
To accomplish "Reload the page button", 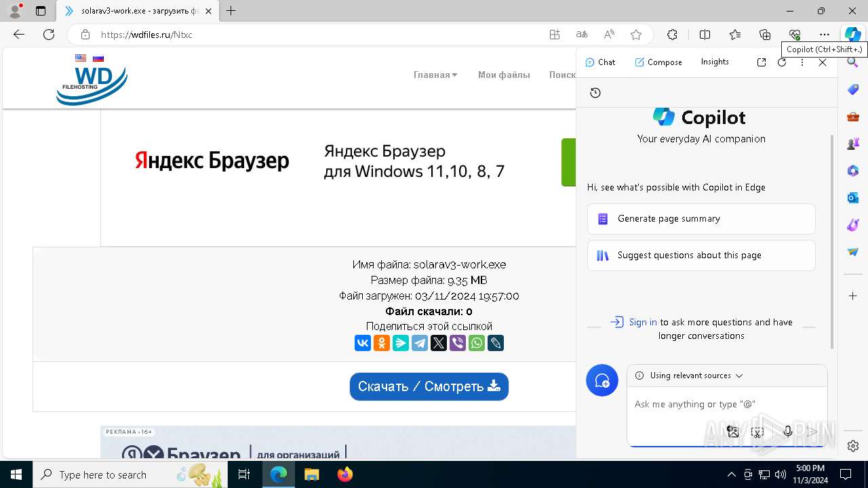I will coord(49,35).
